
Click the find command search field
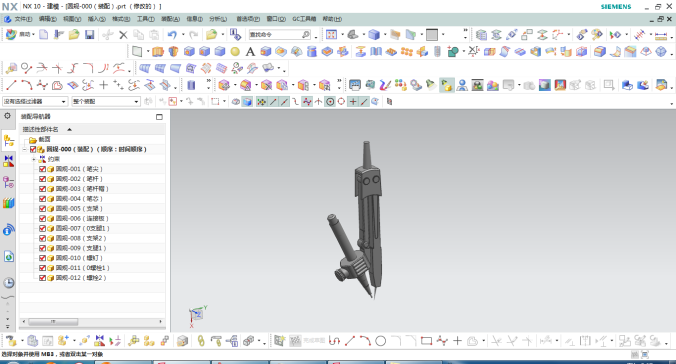pos(279,35)
